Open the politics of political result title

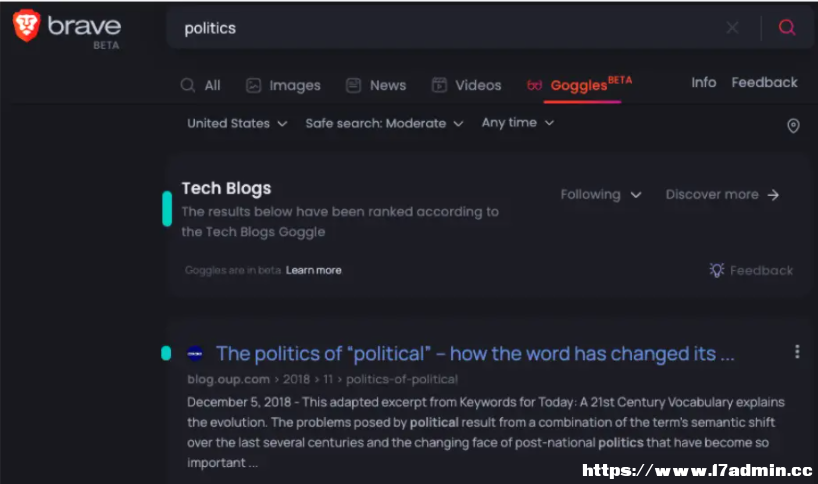[475, 354]
